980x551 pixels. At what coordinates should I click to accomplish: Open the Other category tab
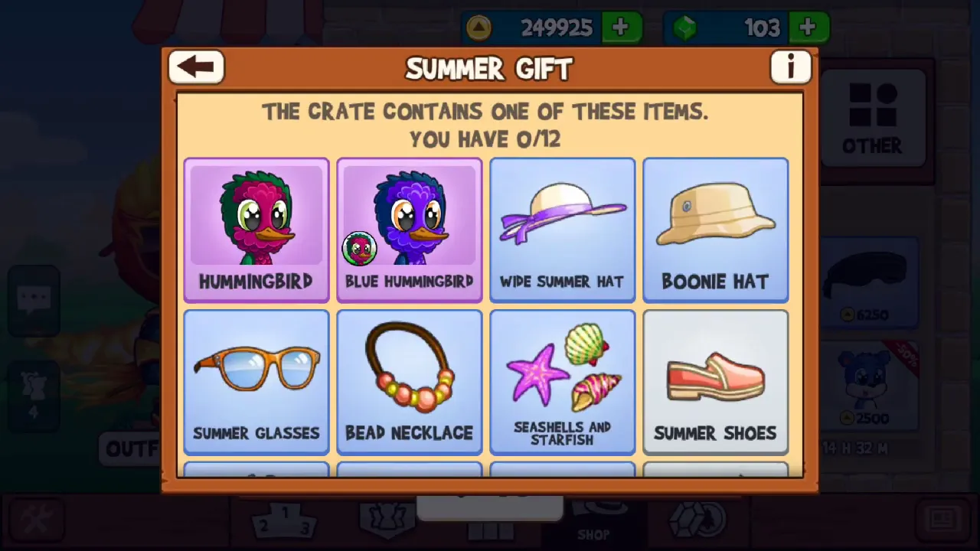coord(872,119)
